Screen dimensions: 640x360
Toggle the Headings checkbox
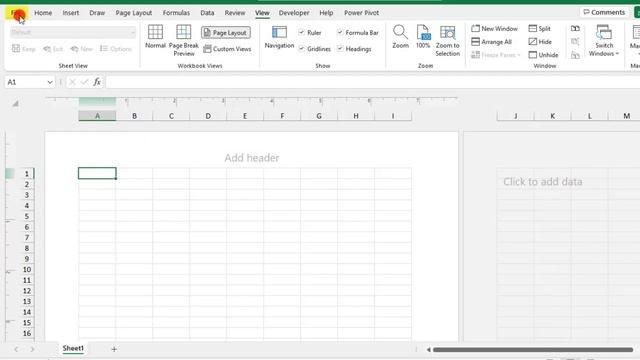[340, 49]
